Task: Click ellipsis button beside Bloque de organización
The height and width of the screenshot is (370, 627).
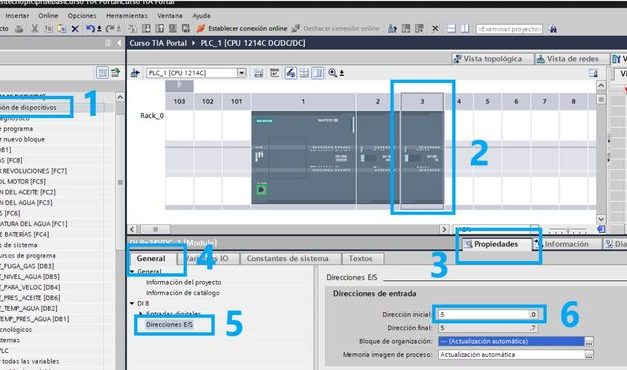Action: [589, 342]
